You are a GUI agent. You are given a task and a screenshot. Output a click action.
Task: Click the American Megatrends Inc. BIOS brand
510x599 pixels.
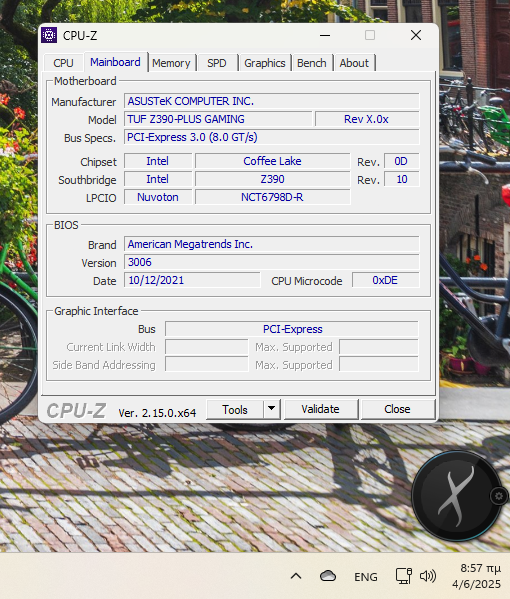271,244
